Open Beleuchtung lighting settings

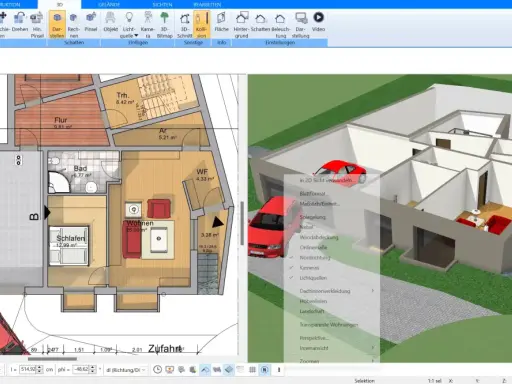(x=280, y=25)
